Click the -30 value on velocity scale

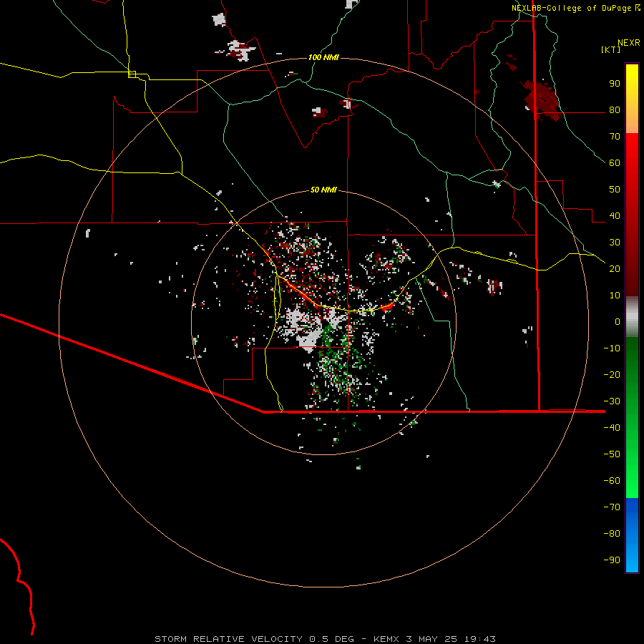coord(612,401)
